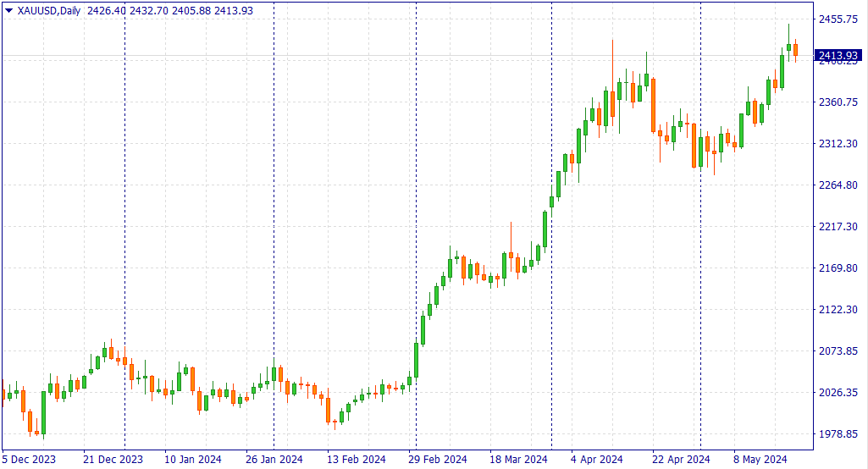Click the current price label 2413.93
This screenshot has height=469, width=868.
click(838, 56)
